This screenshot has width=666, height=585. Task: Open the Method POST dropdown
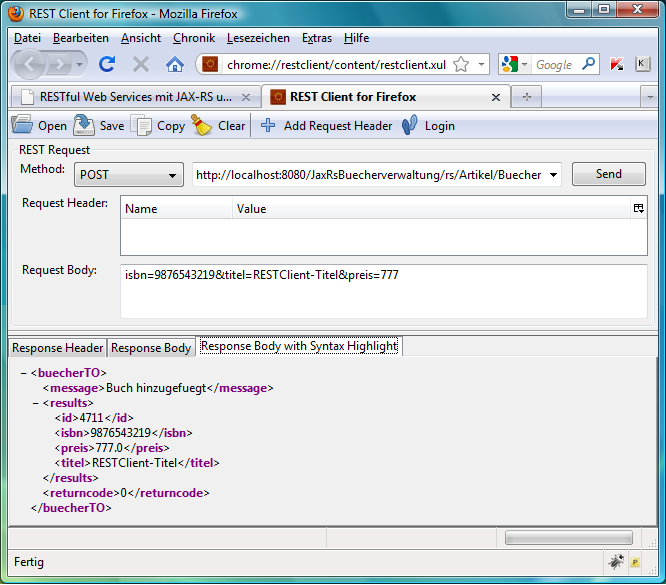click(x=129, y=175)
